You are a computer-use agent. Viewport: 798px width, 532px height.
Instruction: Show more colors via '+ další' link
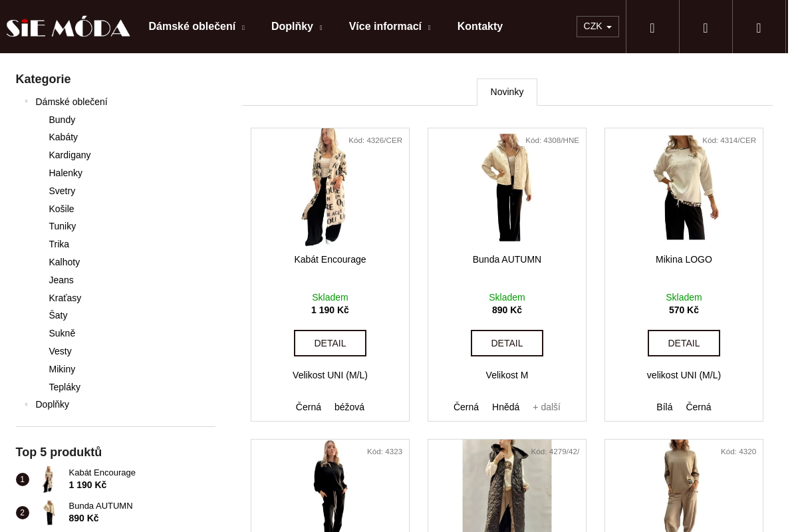tap(546, 407)
